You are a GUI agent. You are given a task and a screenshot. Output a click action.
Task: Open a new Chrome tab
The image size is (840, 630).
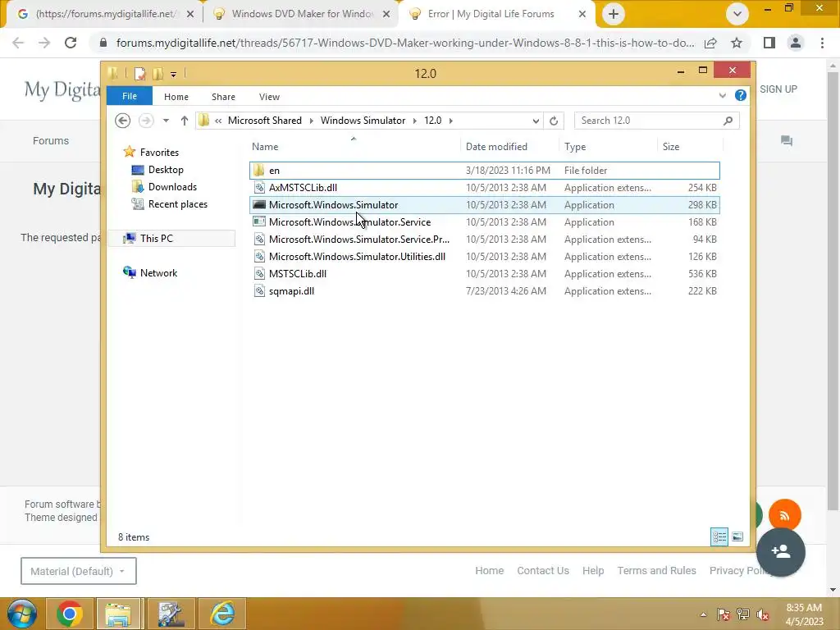(614, 15)
